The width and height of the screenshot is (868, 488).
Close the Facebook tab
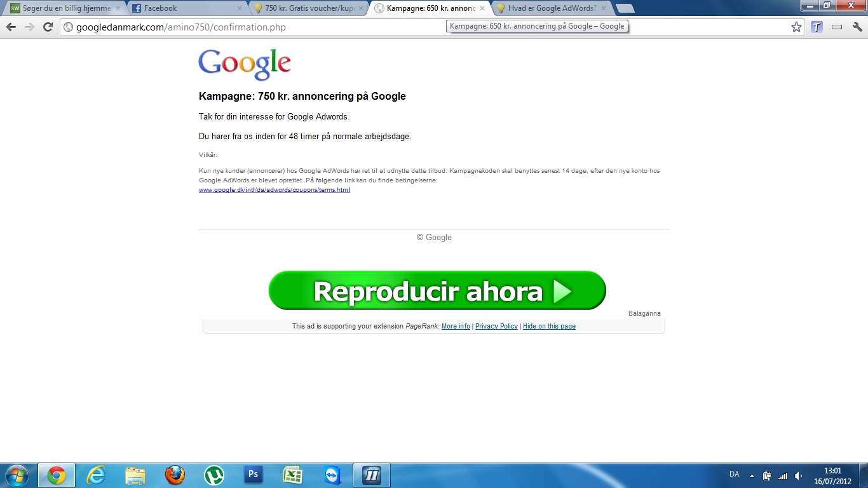(x=240, y=8)
